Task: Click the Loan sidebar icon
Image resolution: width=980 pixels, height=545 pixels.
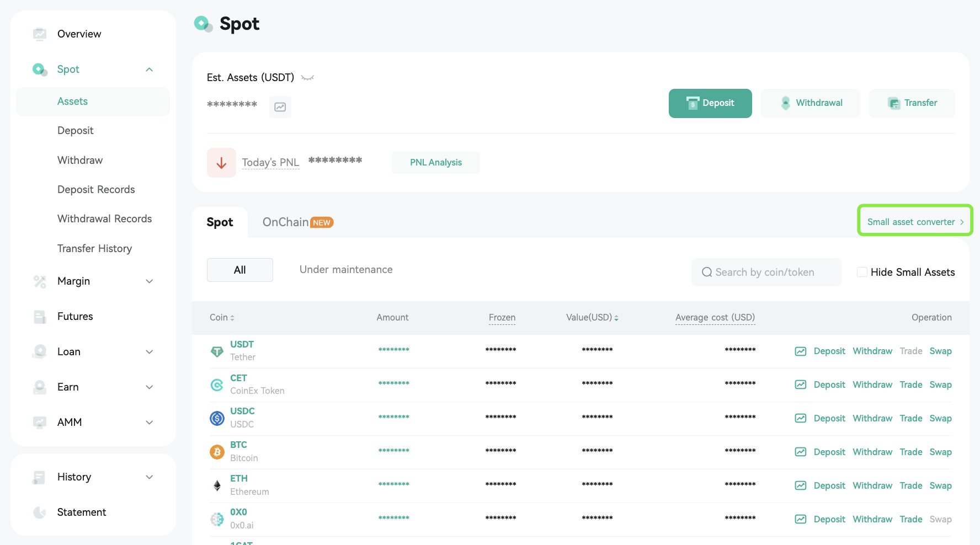Action: click(x=40, y=352)
